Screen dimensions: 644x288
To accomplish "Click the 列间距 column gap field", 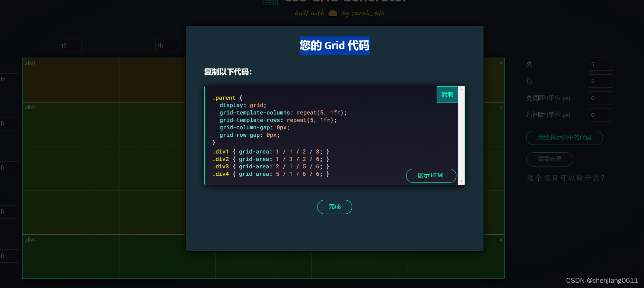I will [600, 98].
